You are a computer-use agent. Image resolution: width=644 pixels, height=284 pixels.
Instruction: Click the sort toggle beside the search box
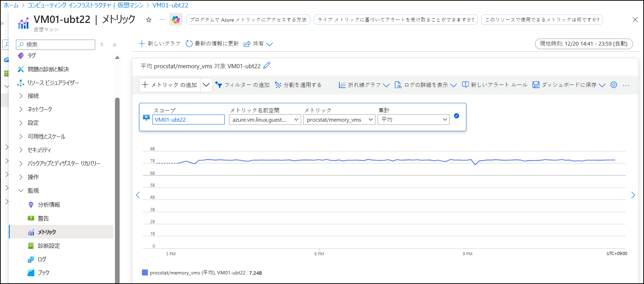coord(102,45)
